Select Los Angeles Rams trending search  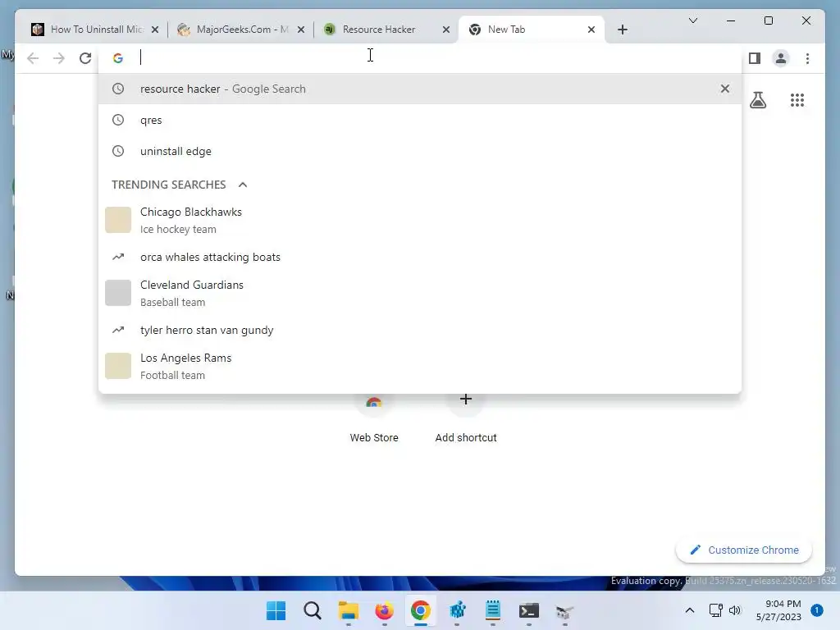420,366
